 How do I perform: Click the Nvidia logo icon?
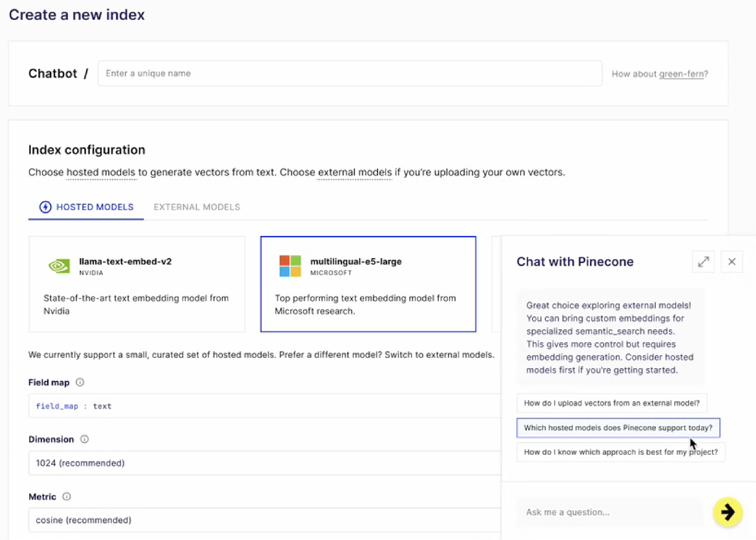coord(59,266)
